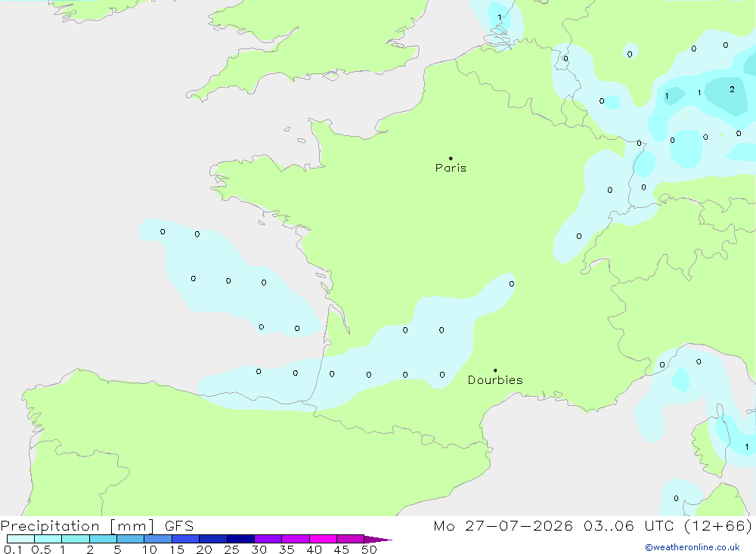Click the Dourbies location label
Viewport: 756px width, 554px height.
(x=495, y=380)
